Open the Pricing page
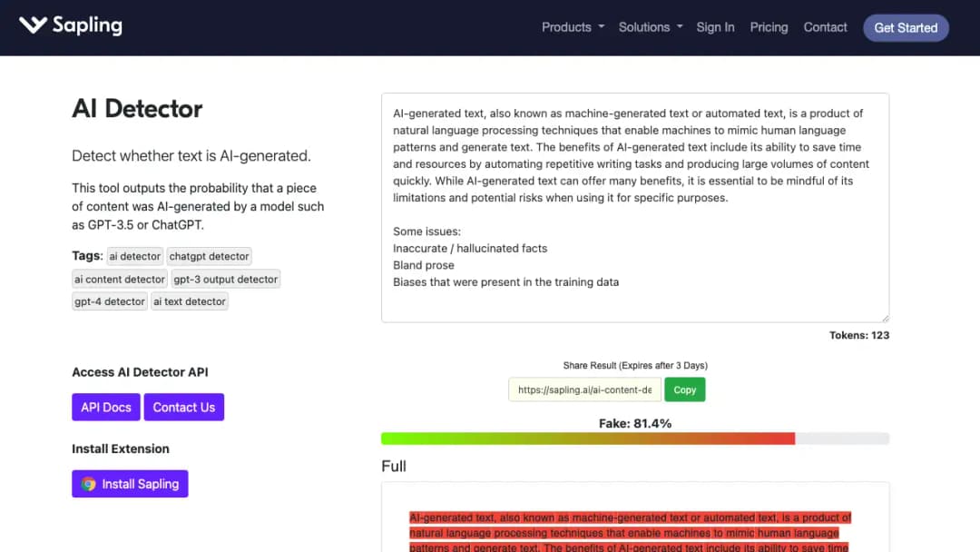 pyautogui.click(x=769, y=27)
